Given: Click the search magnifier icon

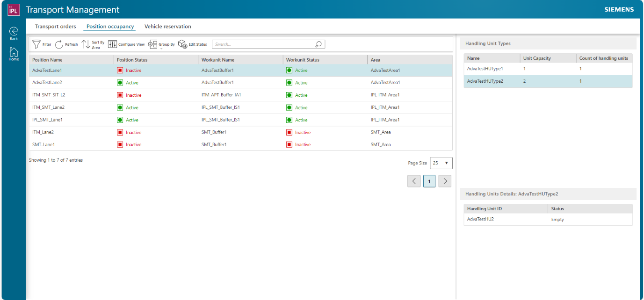Looking at the screenshot, I should click(318, 44).
